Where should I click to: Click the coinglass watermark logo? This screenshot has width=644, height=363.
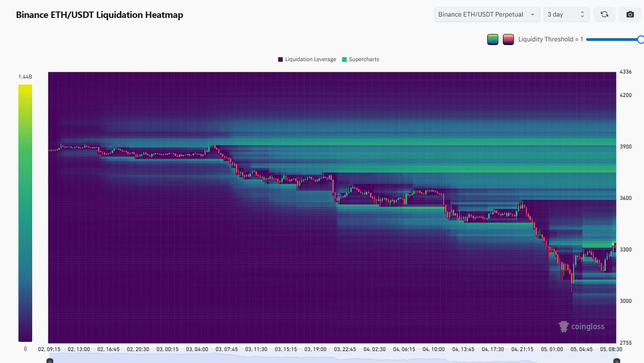[x=581, y=327]
